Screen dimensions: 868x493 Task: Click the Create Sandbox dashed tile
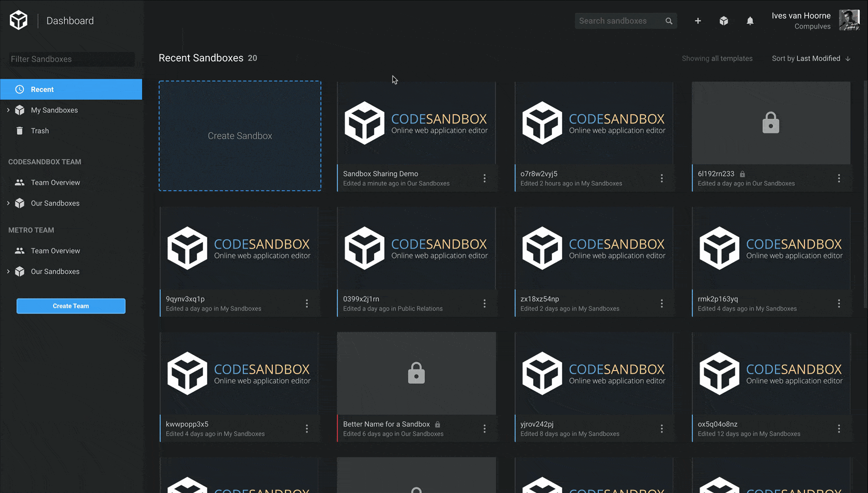tap(240, 136)
